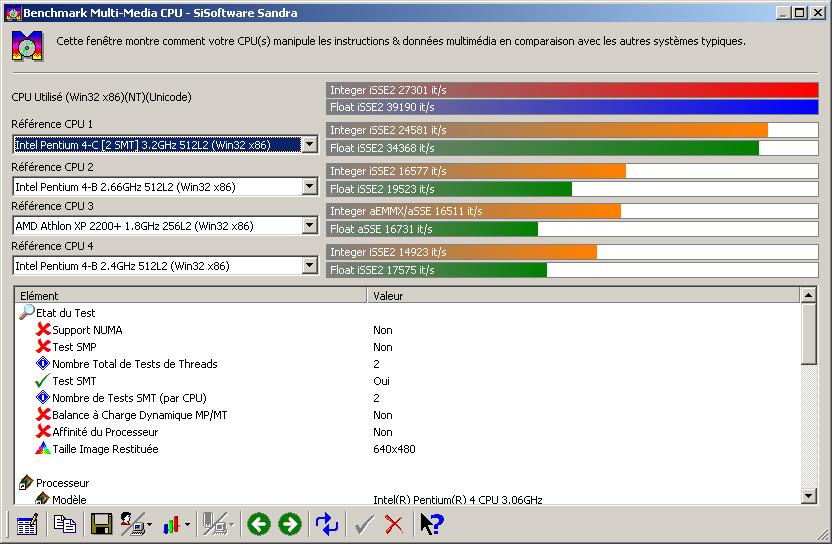Click the blue refresh arrows icon

(x=327, y=524)
